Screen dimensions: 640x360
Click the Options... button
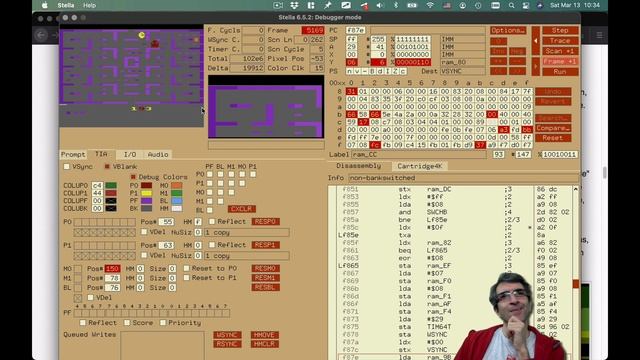tap(508, 30)
